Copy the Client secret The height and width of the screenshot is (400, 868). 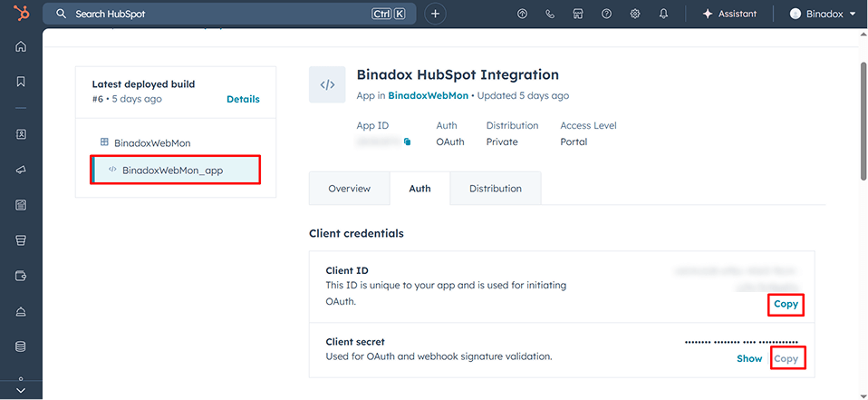(x=786, y=358)
